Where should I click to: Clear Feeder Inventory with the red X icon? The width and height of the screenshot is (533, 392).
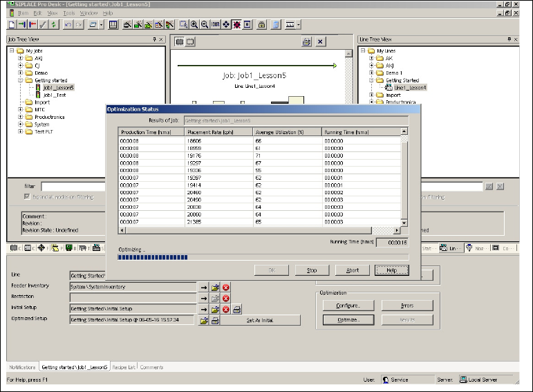(x=226, y=286)
